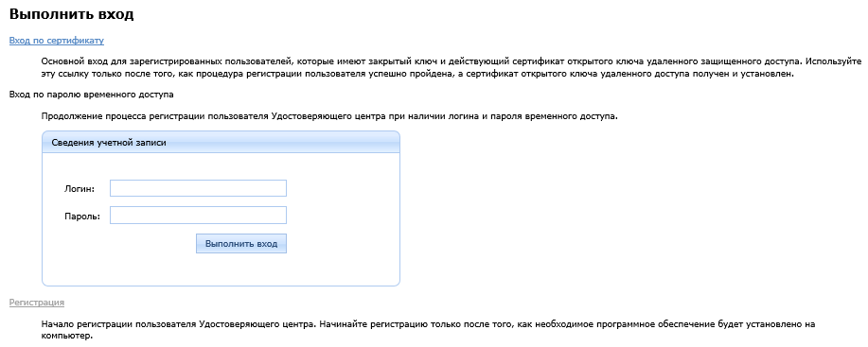Screen dimensions: 868x347
Task: Open the "Вход по сертификату" link
Action: click(57, 41)
